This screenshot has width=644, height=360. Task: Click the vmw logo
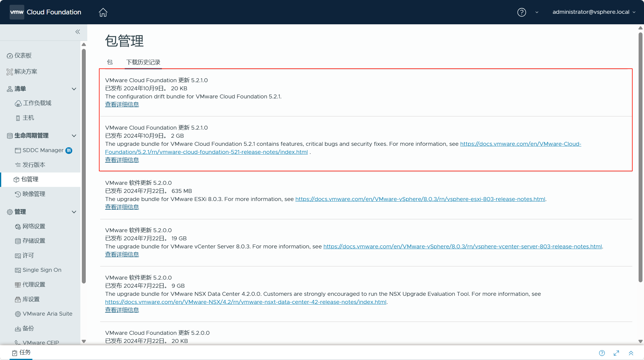[x=17, y=12]
